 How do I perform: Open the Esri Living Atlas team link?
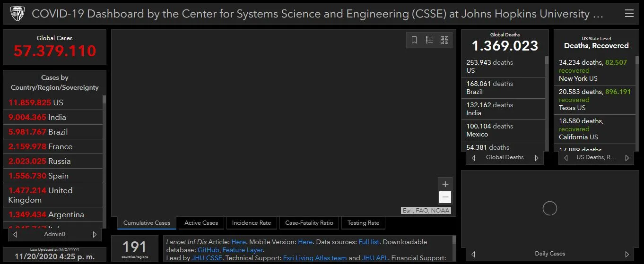(314, 258)
